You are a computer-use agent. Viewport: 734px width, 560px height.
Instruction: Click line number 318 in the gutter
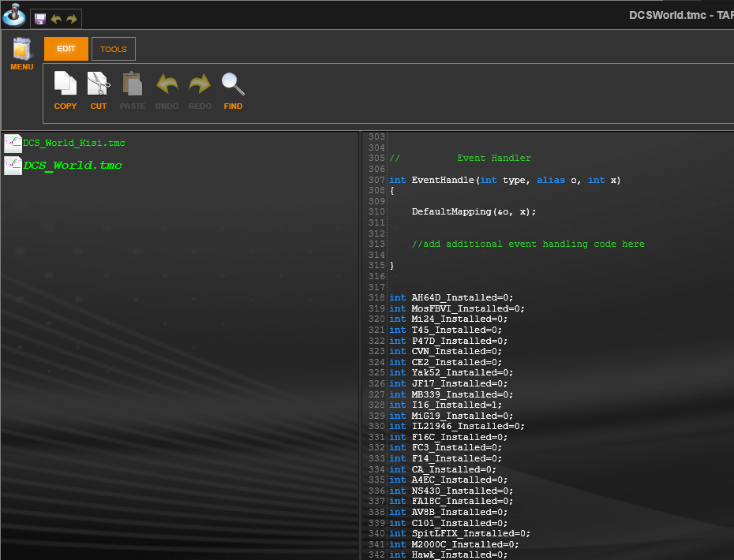coord(376,297)
